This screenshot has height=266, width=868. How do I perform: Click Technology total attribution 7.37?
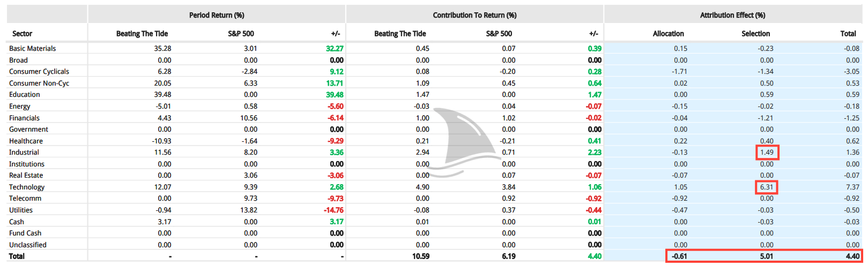(x=852, y=187)
